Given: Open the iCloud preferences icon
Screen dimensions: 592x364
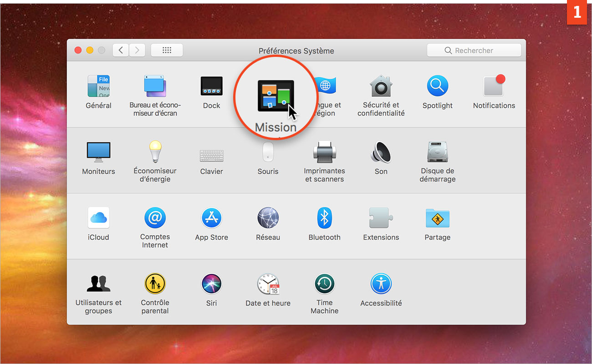Looking at the screenshot, I should (x=98, y=218).
